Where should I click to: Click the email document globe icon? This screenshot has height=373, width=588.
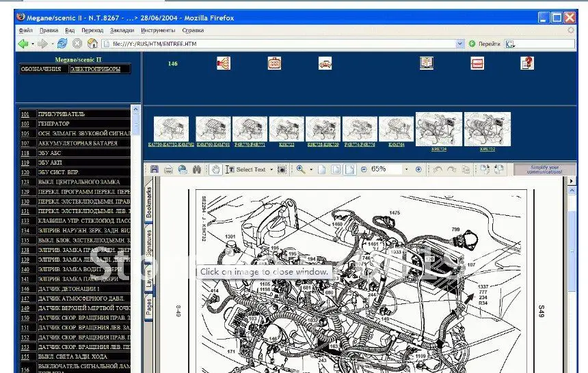(x=183, y=169)
